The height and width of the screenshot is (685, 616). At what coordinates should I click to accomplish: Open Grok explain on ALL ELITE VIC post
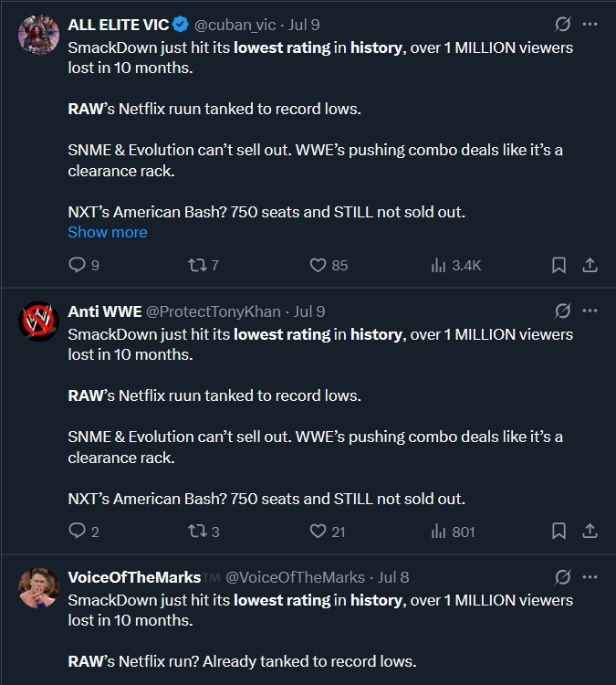[563, 25]
